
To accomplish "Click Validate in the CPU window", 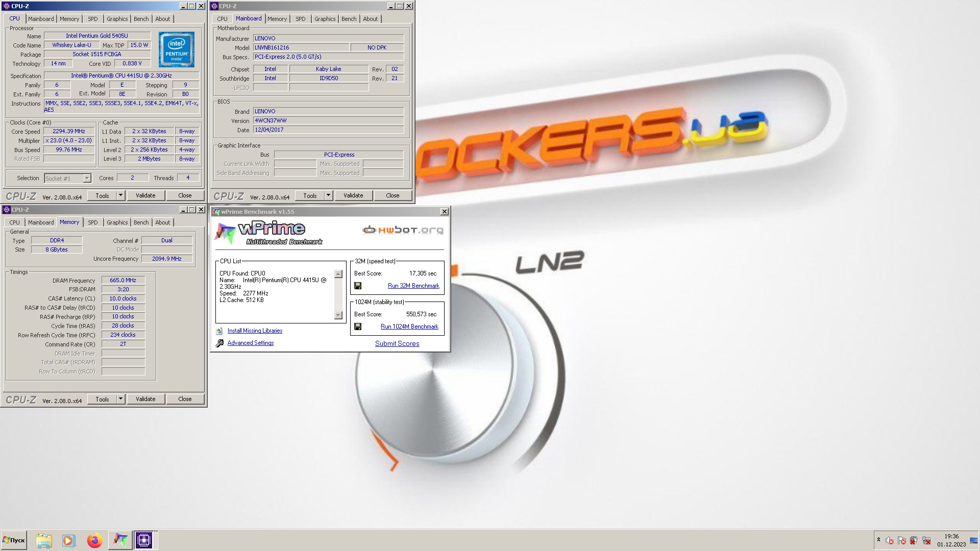I will click(145, 195).
